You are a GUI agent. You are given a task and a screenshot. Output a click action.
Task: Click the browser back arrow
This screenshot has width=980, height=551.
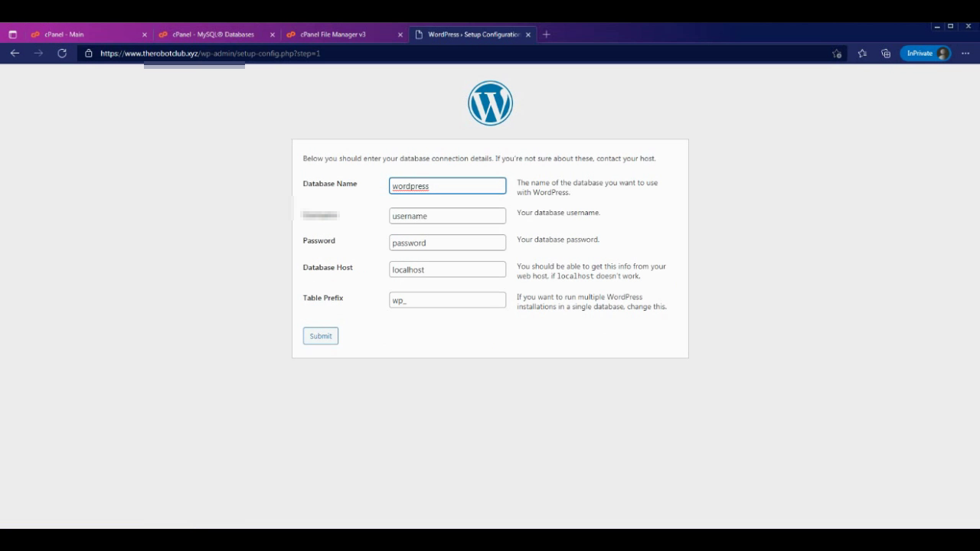pos(15,54)
